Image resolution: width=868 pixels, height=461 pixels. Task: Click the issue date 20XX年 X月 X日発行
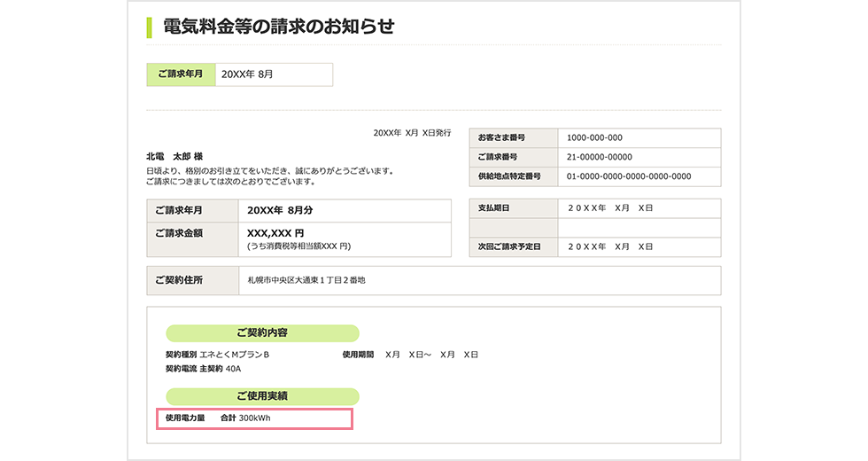[412, 133]
